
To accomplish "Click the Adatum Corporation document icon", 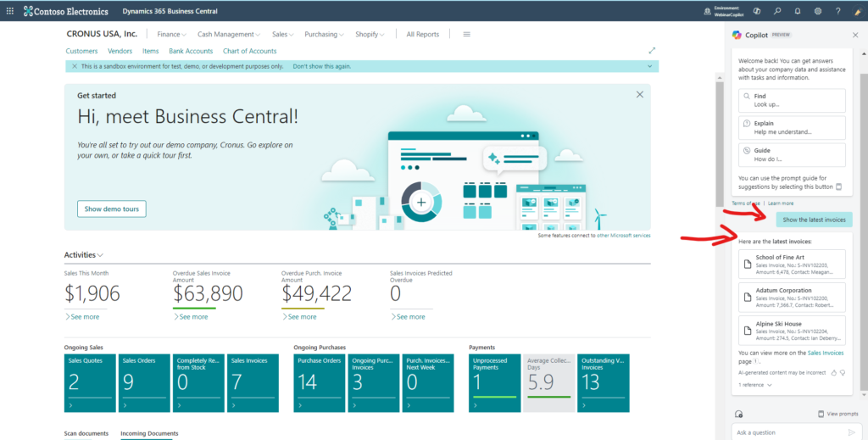I will point(748,298).
